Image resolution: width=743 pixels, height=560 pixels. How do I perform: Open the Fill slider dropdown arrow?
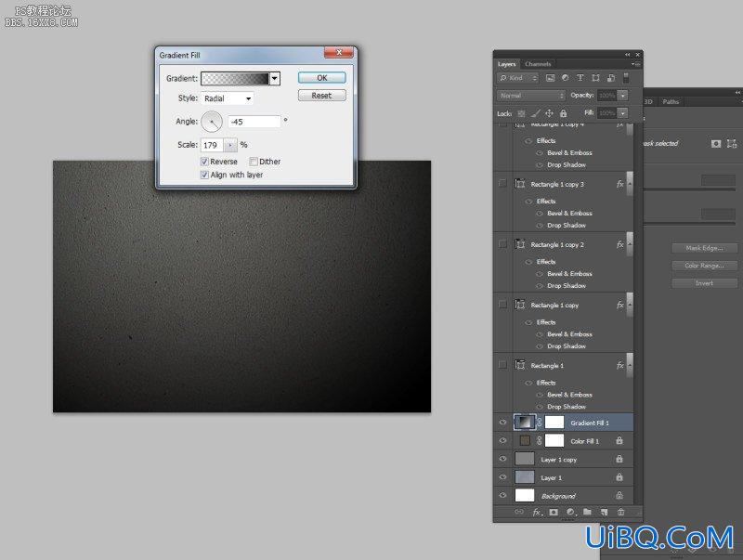(x=623, y=113)
